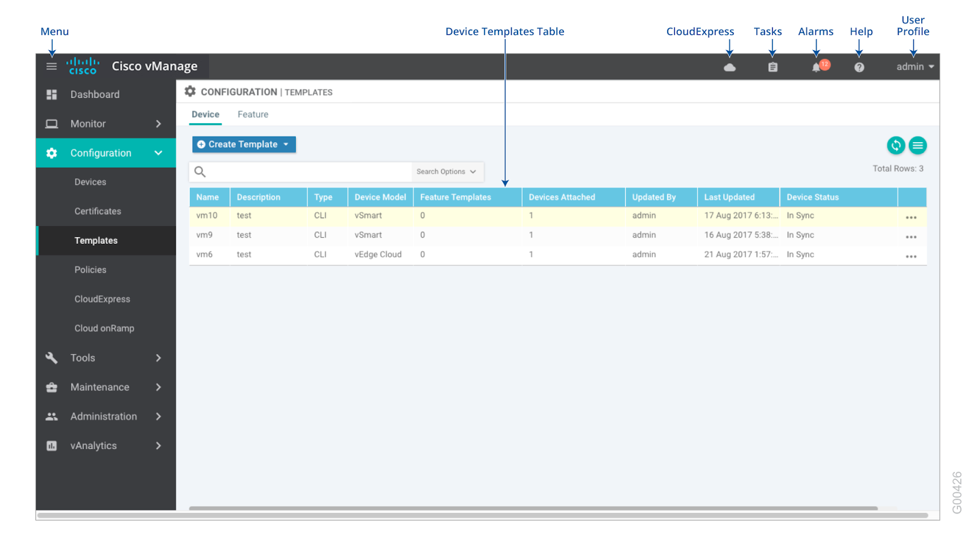Open more actions for vm10 row
This screenshot has width=980, height=541.
pos(911,218)
